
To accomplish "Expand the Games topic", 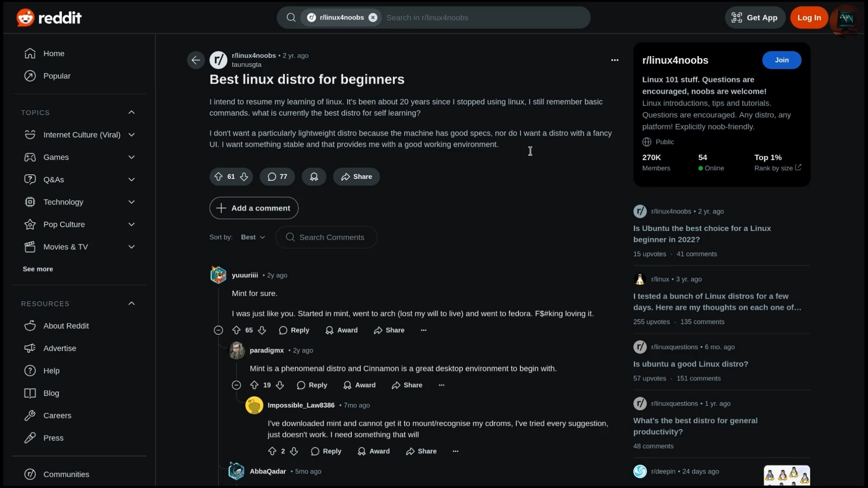I will coord(132,157).
